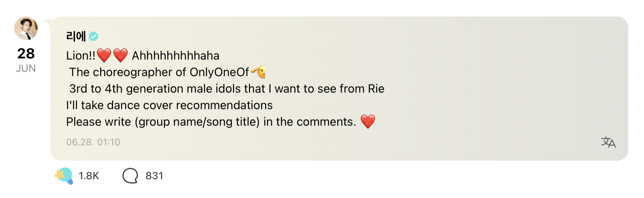
Task: Click the JUN month label
Action: click(x=26, y=68)
